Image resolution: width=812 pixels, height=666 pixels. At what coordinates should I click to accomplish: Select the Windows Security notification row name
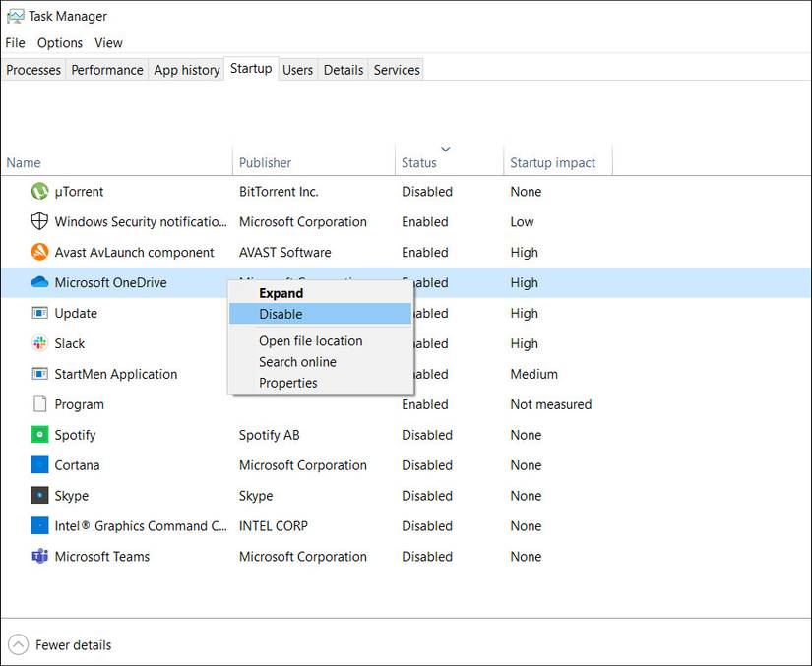pyautogui.click(x=141, y=222)
